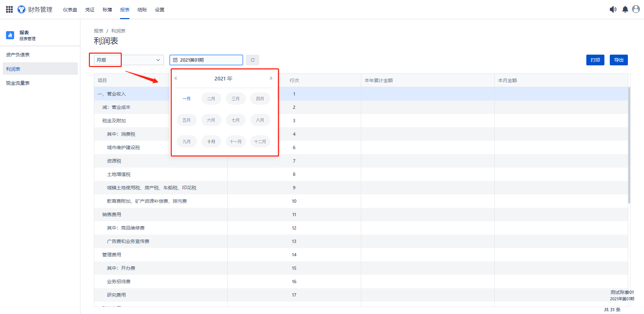Click the calendar icon in period field
The height and width of the screenshot is (314, 644).
pyautogui.click(x=175, y=60)
